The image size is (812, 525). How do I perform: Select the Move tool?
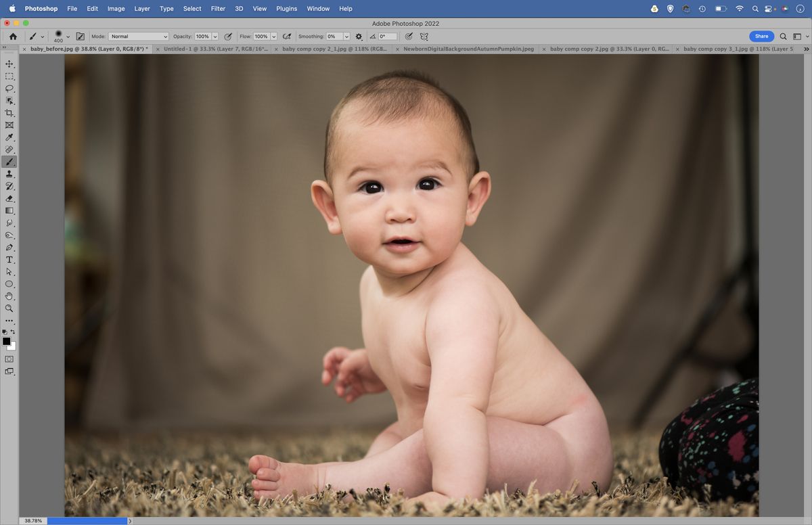click(x=9, y=64)
